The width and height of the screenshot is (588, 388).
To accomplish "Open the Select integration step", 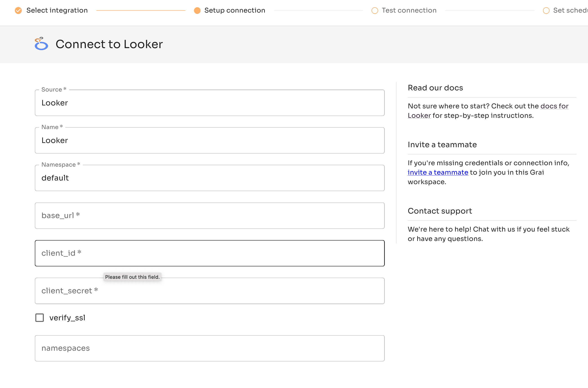I will [x=57, y=10].
